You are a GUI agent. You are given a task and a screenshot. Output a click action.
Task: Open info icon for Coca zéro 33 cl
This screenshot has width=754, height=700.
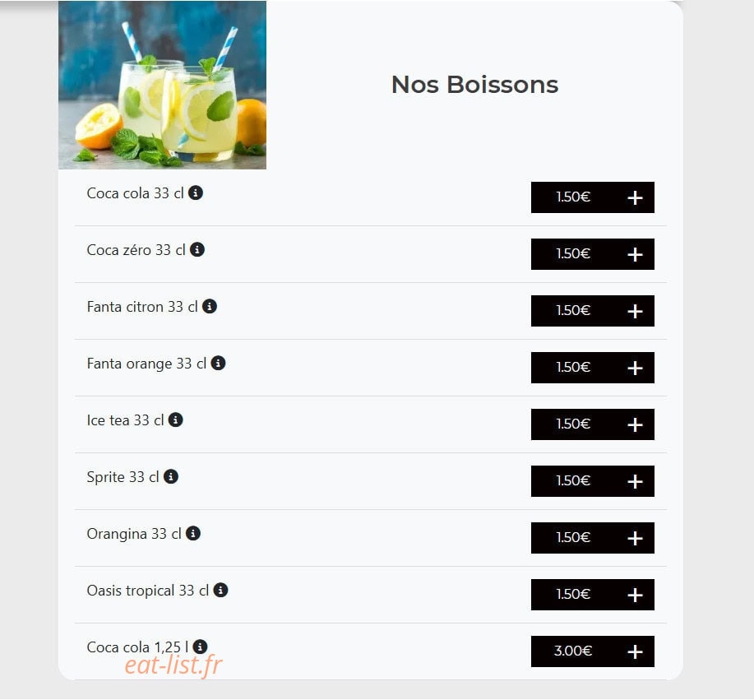click(197, 250)
